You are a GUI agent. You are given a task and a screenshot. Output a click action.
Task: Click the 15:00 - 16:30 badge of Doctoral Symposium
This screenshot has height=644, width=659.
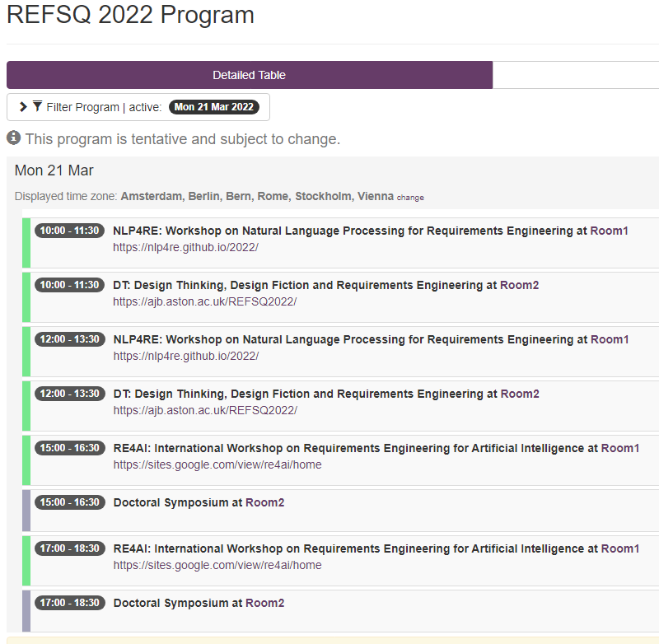(x=70, y=502)
